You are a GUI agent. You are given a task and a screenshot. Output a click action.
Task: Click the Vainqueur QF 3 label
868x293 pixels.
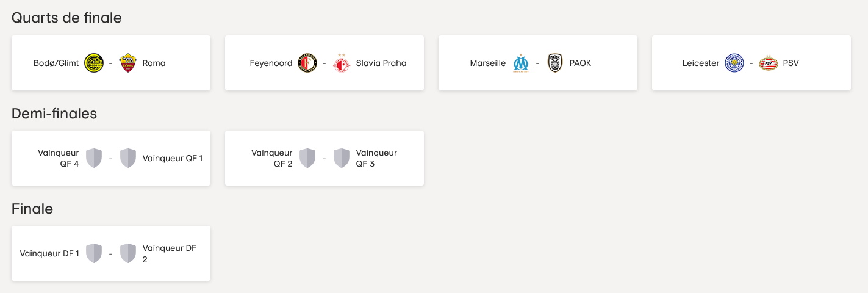click(x=376, y=158)
